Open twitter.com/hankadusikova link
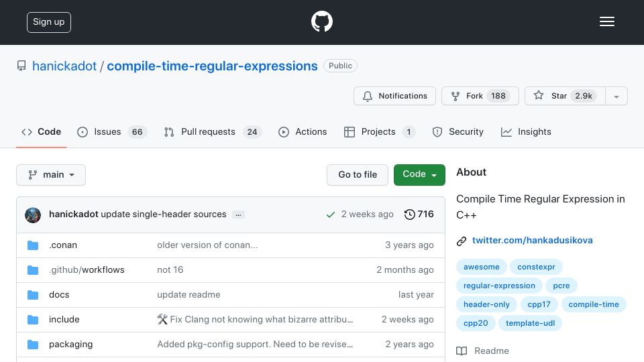 coord(532,241)
